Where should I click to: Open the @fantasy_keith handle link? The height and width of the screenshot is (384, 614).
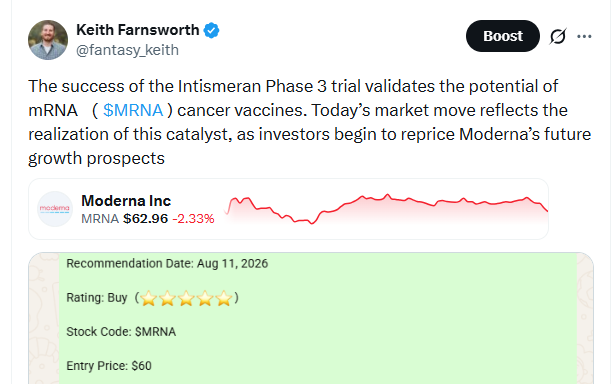point(127,50)
